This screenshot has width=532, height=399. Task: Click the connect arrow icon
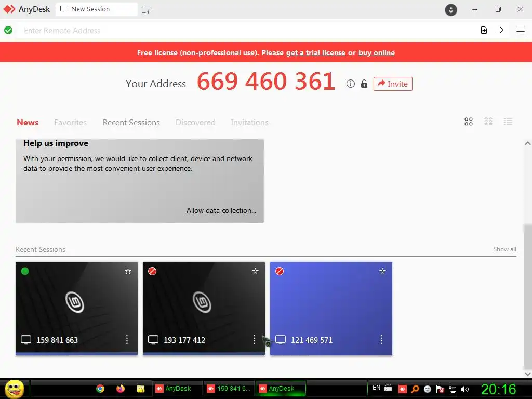[500, 30]
